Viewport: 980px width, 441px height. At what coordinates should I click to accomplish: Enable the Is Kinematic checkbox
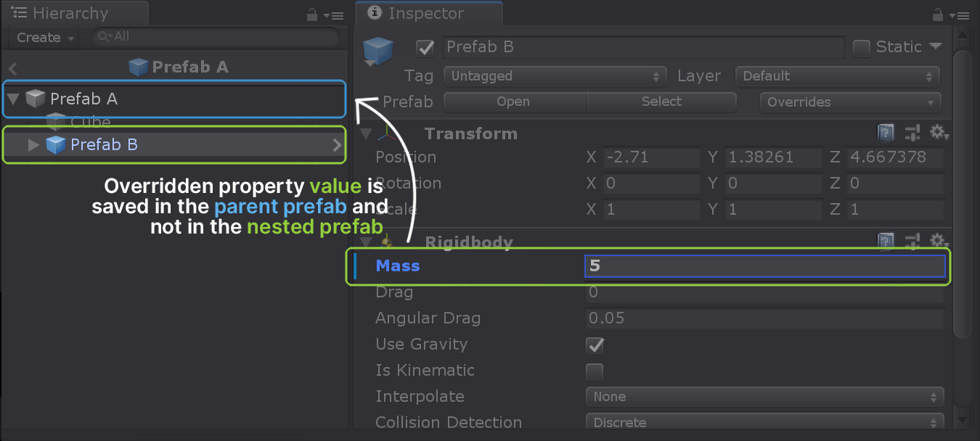tap(595, 371)
